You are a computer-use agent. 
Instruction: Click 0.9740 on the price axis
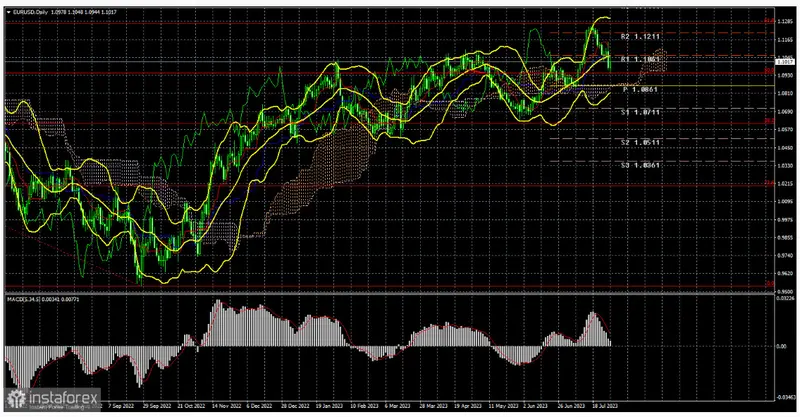click(783, 255)
